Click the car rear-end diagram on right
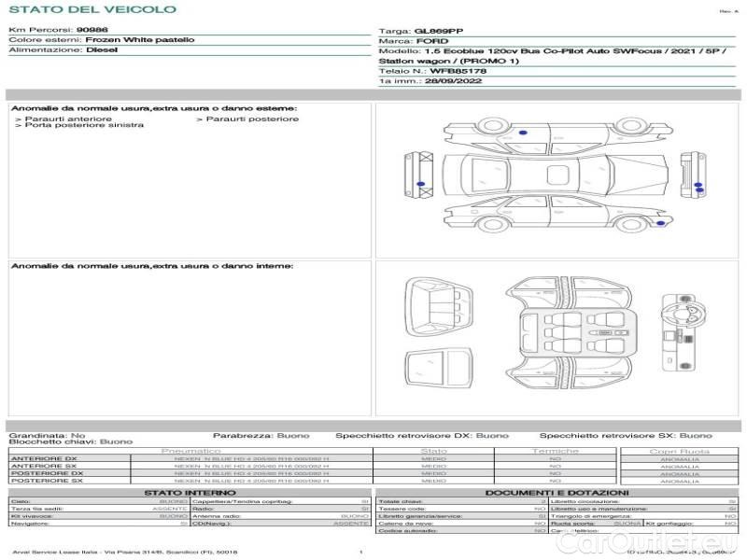This screenshot has height=560, width=747. [696, 175]
